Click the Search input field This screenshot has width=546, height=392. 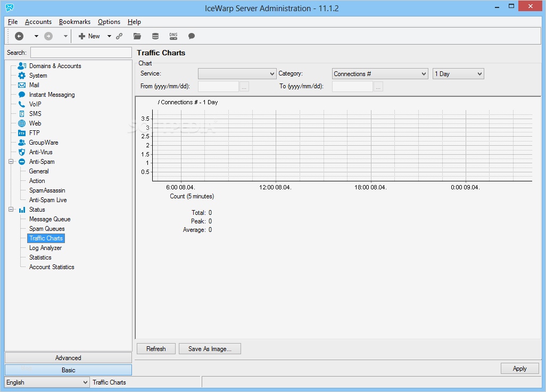coord(81,52)
